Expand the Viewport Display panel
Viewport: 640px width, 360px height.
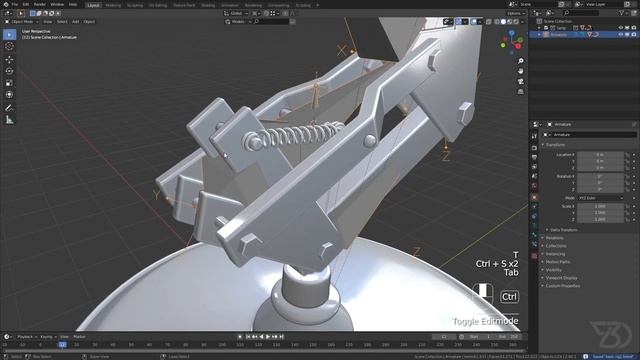pos(561,278)
